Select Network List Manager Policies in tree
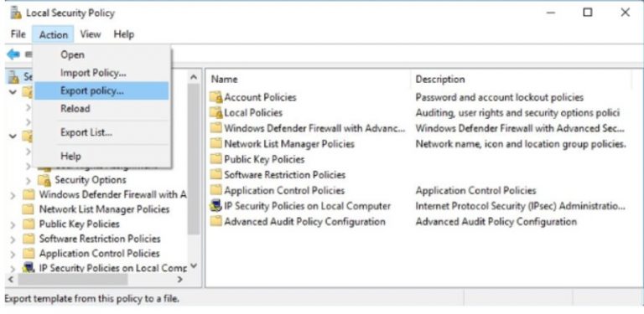The width and height of the screenshot is (644, 314). 104,209
